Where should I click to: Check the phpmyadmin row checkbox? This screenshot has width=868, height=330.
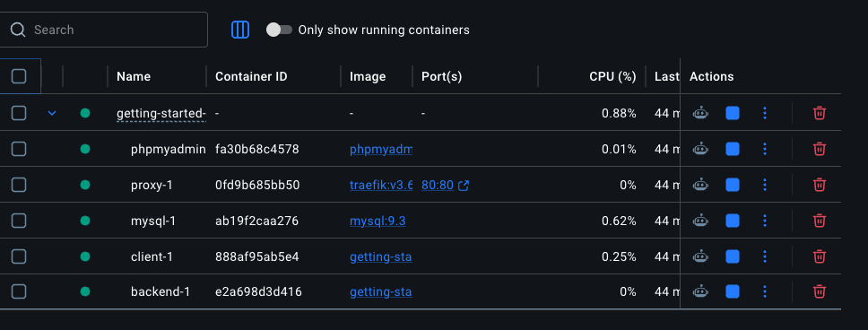[19, 149]
